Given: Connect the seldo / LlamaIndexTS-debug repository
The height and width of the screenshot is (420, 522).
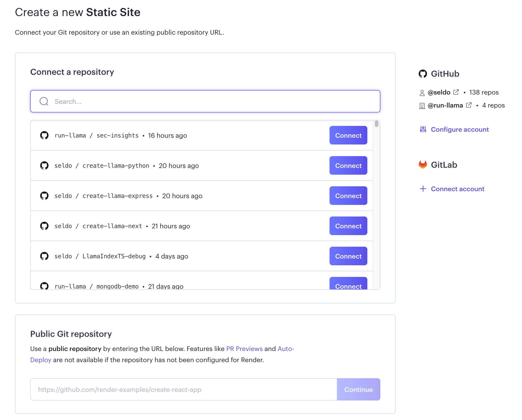Looking at the screenshot, I should 348,256.
